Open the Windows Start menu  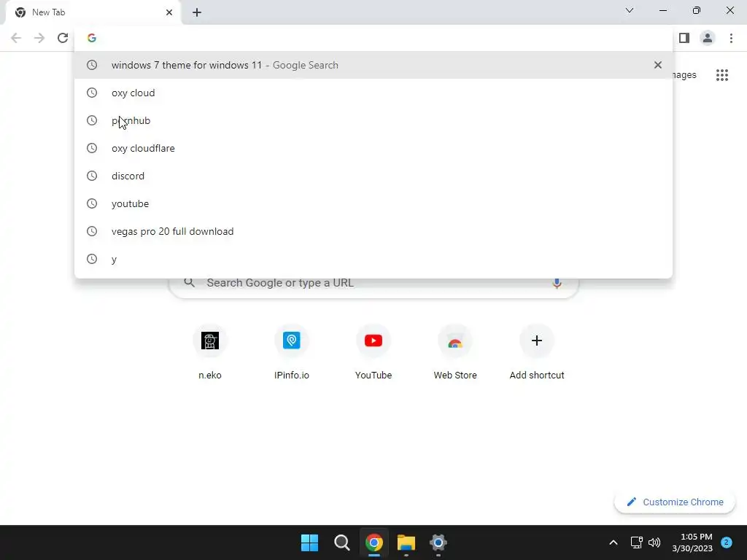click(309, 542)
